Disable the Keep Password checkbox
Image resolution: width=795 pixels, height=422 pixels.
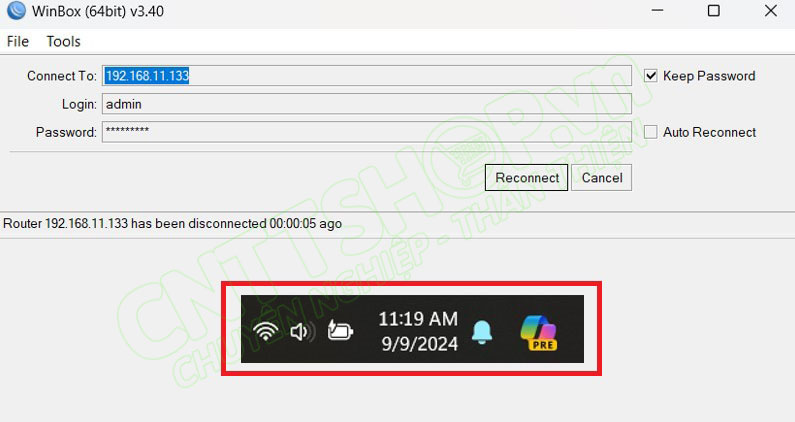pos(651,76)
